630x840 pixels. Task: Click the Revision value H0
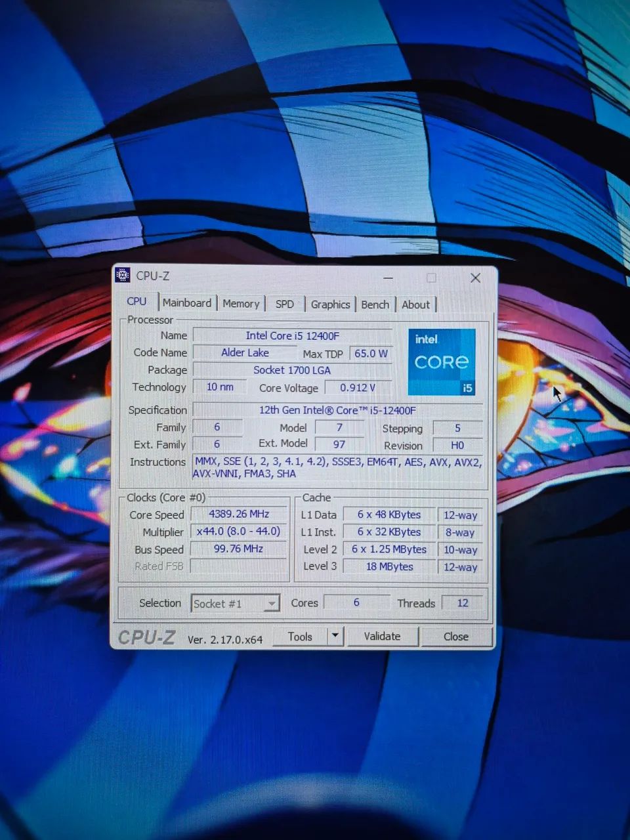point(458,445)
